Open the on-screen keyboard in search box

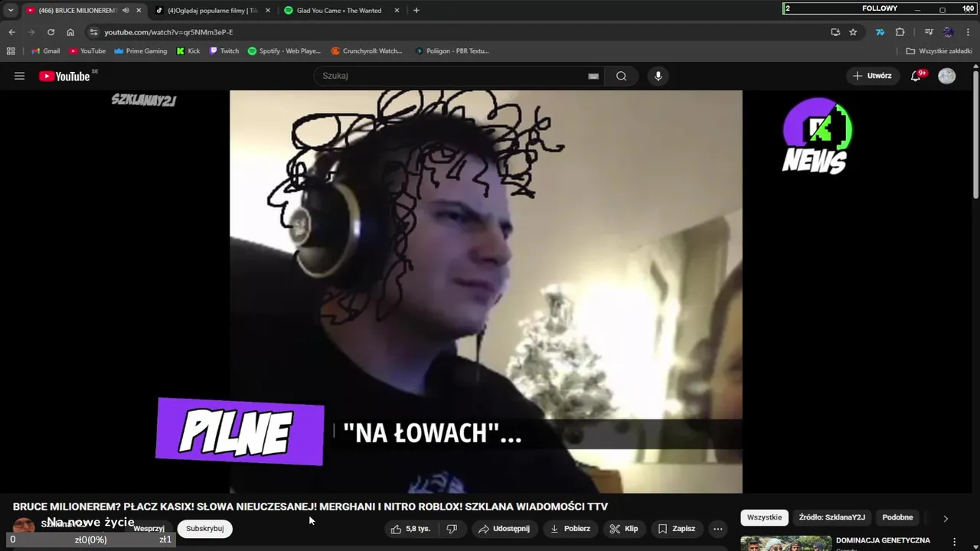593,76
